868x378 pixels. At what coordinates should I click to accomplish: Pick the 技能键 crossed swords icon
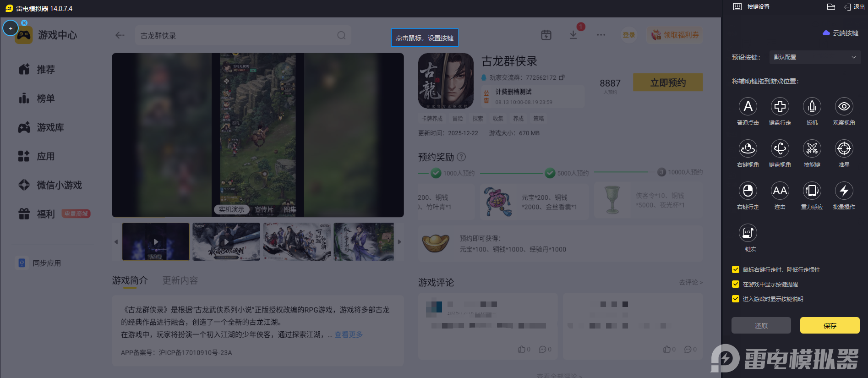pyautogui.click(x=812, y=148)
